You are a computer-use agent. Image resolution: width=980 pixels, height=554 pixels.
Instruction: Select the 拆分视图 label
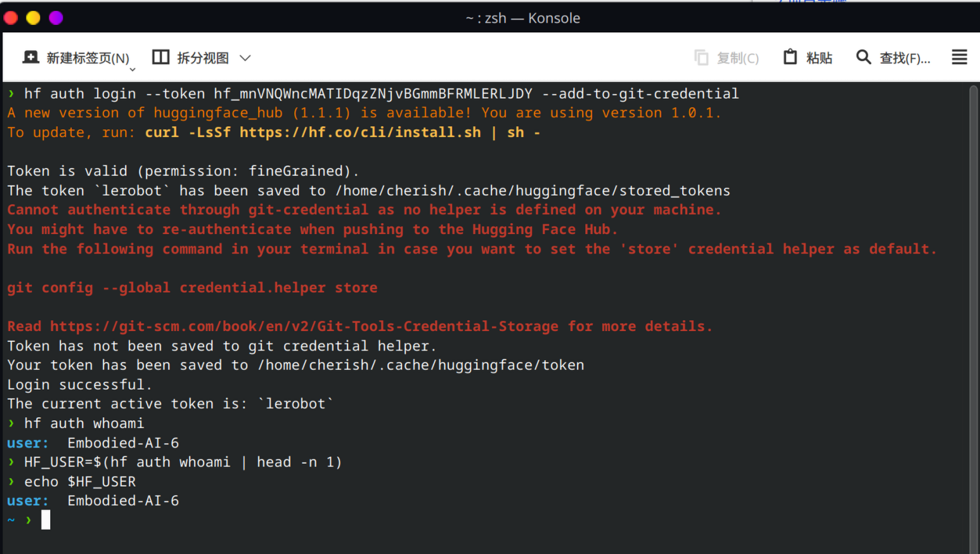[x=203, y=58]
